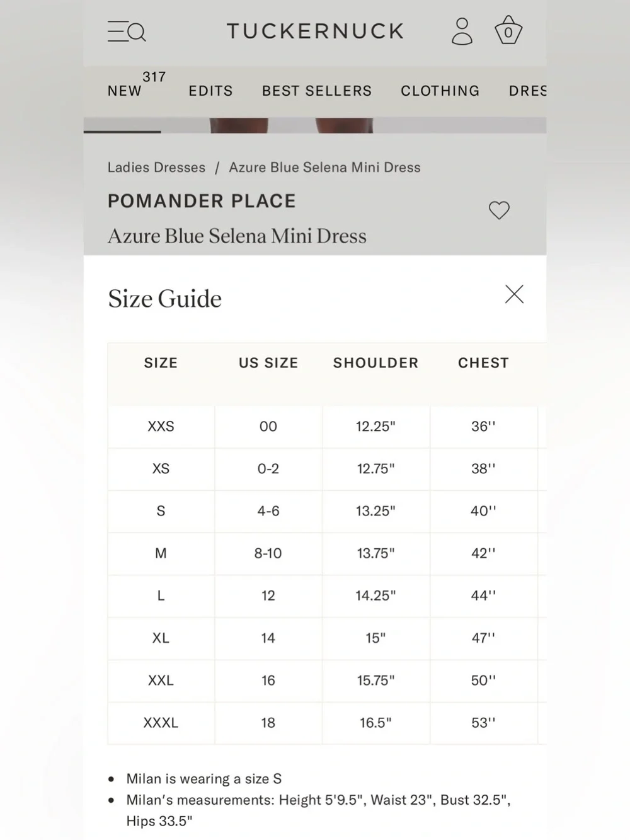Click the CHEST column header

(x=483, y=363)
